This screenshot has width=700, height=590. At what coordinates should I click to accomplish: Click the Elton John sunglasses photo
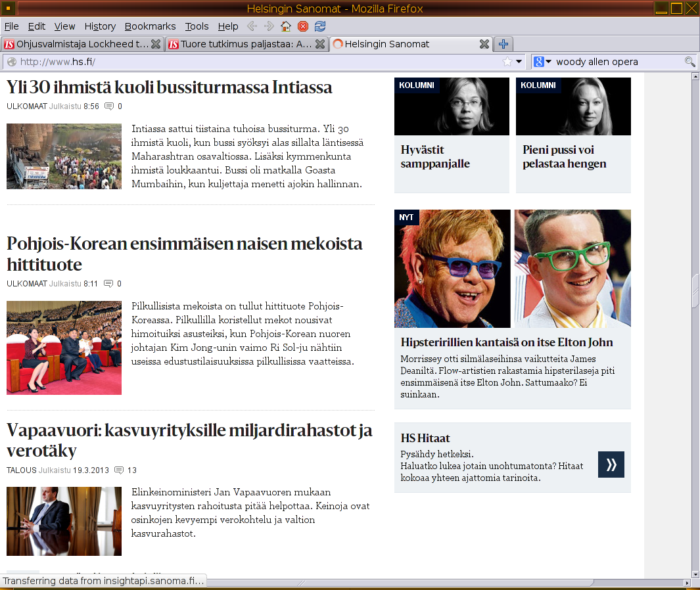click(x=452, y=269)
